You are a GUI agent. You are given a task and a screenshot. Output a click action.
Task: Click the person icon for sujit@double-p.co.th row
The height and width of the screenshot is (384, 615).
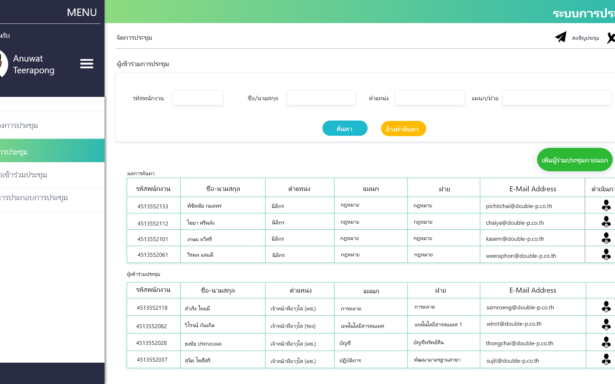(606, 359)
